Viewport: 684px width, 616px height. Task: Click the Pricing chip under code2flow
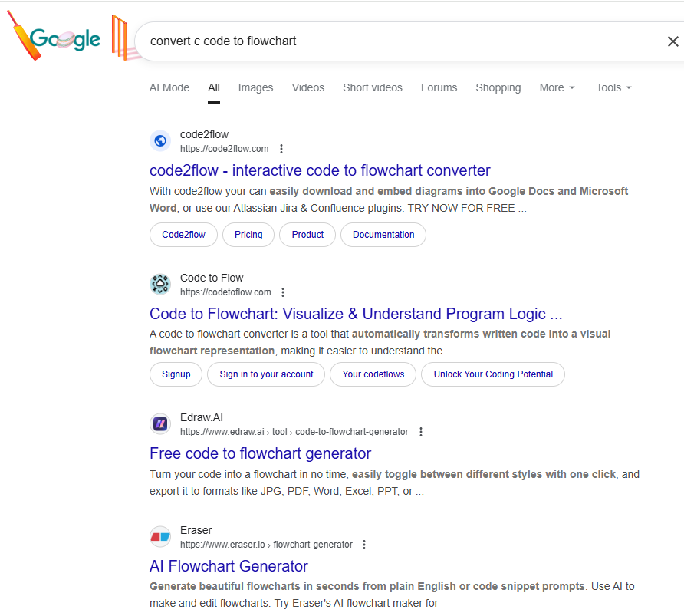248,235
